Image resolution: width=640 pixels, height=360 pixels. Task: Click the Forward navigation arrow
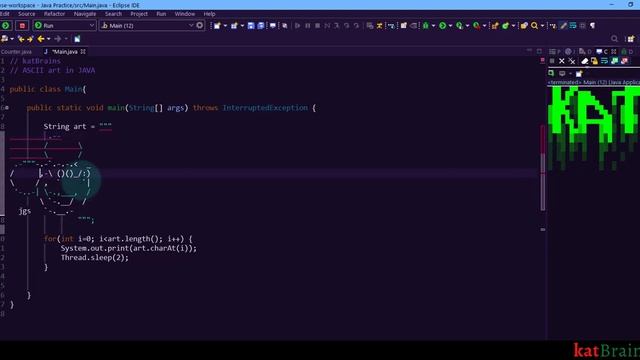coord(58,39)
